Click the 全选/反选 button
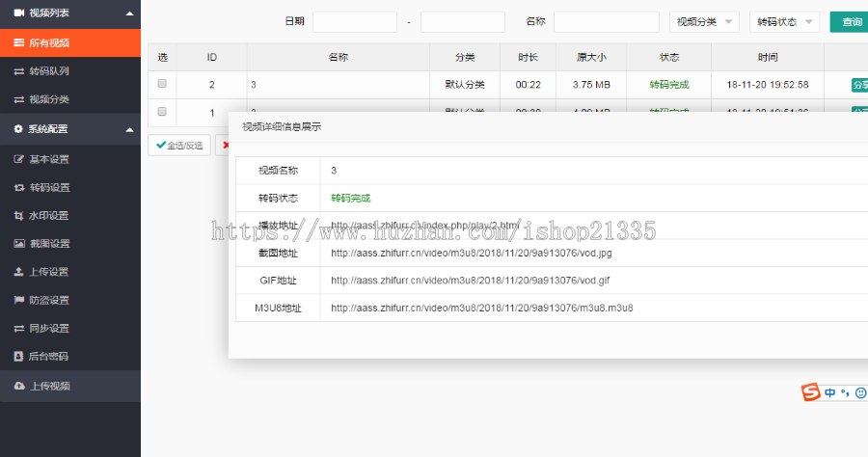The height and width of the screenshot is (457, 868). [x=179, y=145]
